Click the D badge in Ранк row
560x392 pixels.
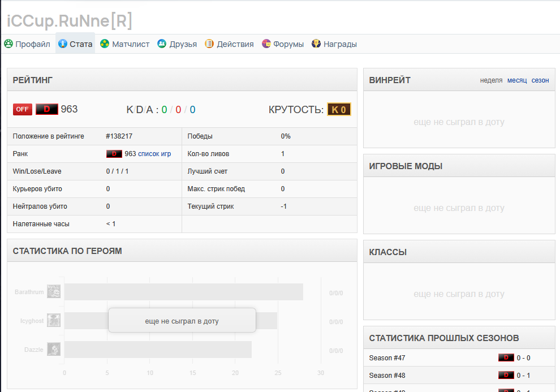[114, 154]
